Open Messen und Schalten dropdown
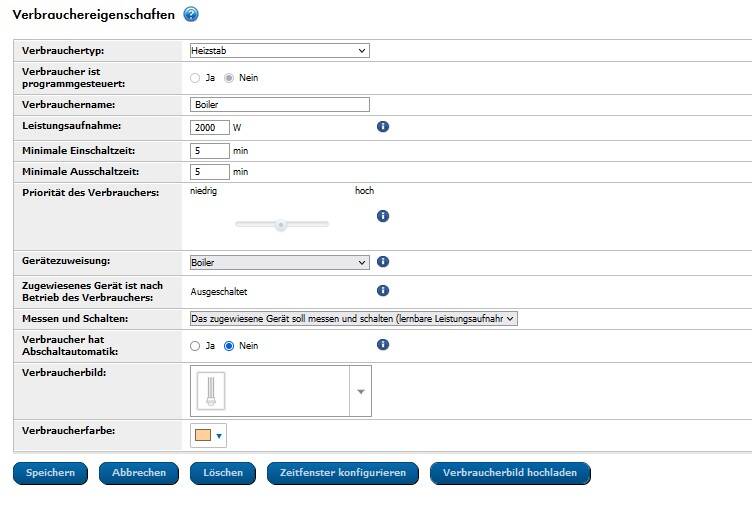The width and height of the screenshot is (752, 505). [x=354, y=318]
